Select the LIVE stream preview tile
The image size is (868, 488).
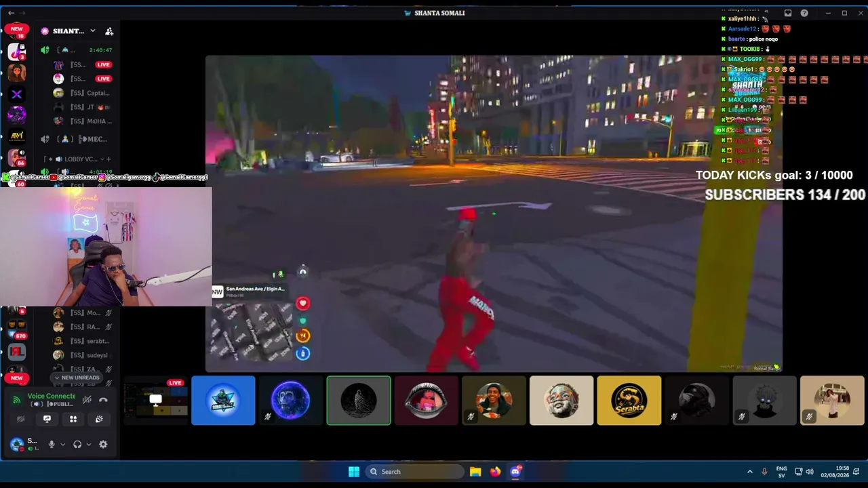coord(155,401)
